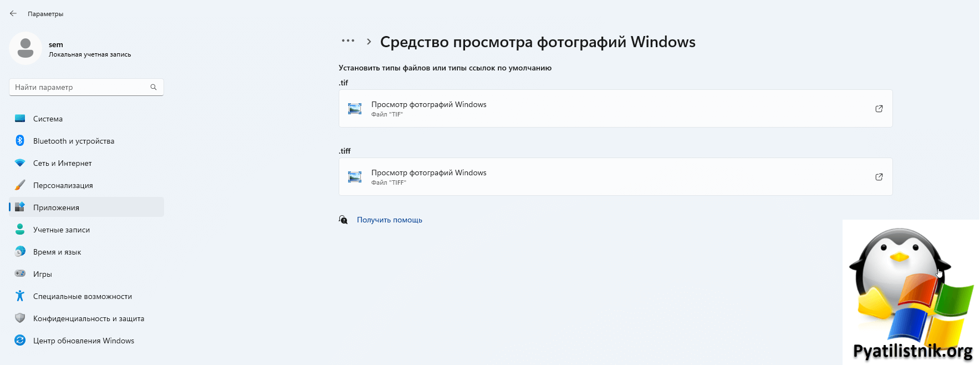Click the back arrow next to Параметры
980x365 pixels.
pyautogui.click(x=13, y=13)
